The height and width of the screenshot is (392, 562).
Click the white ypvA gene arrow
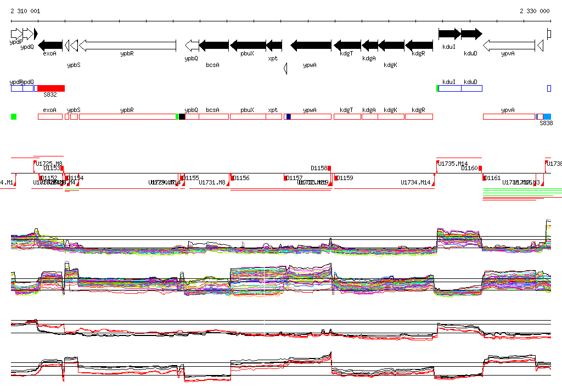coord(509,46)
